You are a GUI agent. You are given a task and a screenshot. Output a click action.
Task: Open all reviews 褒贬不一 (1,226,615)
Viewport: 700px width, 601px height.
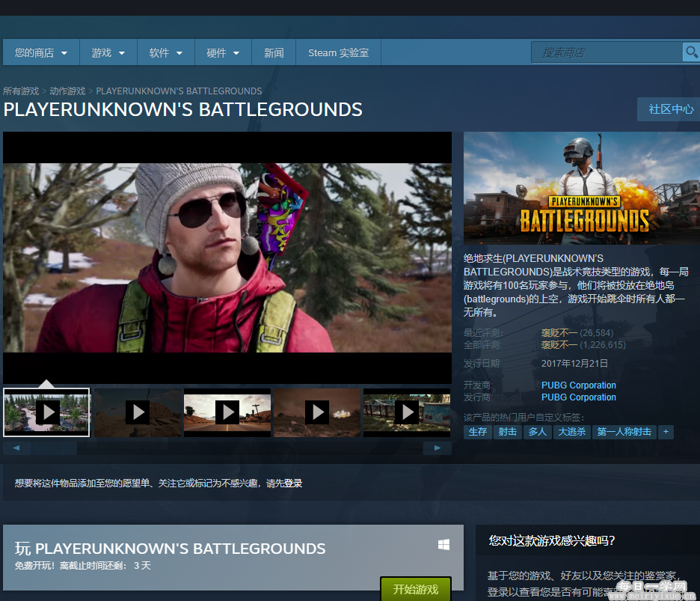point(583,345)
